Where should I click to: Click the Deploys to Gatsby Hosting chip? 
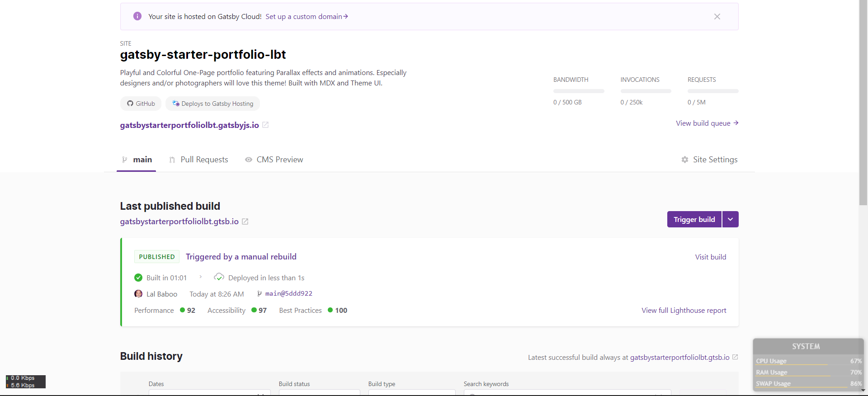tap(212, 104)
